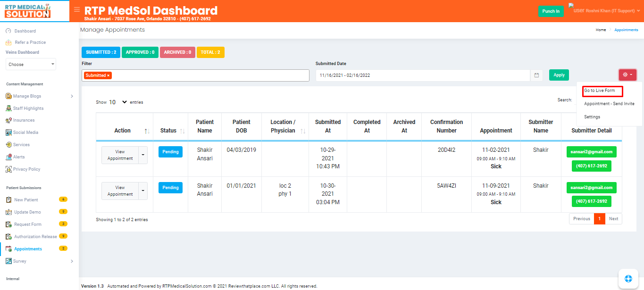644x290 pixels.
Task: Apply the submitted date filter
Action: [559, 75]
